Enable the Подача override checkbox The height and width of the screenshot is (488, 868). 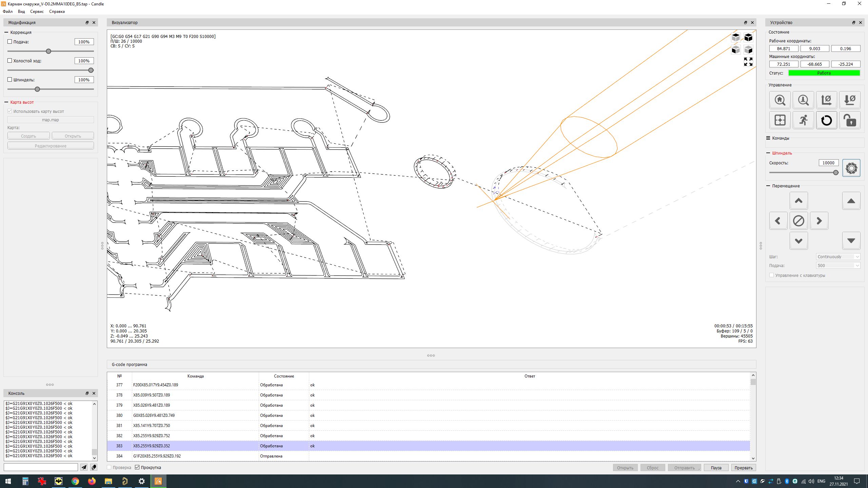(10, 42)
